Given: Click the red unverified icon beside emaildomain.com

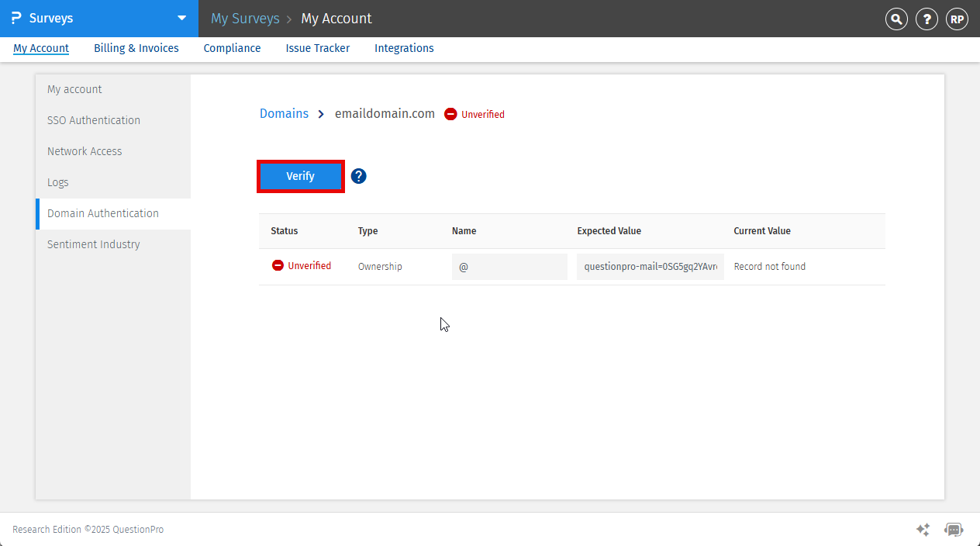Looking at the screenshot, I should (x=450, y=114).
